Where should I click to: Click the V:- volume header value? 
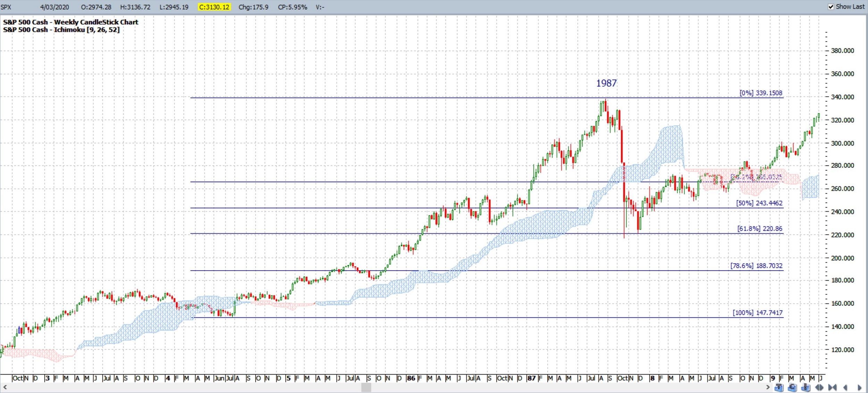click(320, 7)
